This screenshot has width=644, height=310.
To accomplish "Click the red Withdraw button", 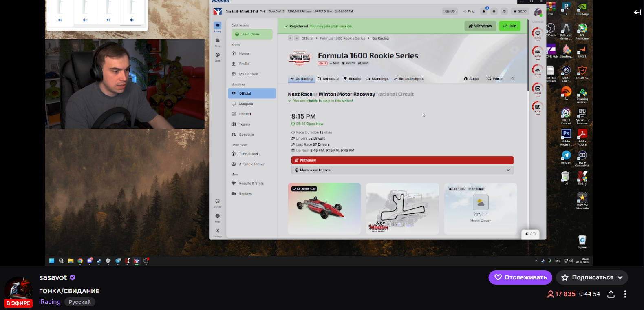I will [x=402, y=160].
